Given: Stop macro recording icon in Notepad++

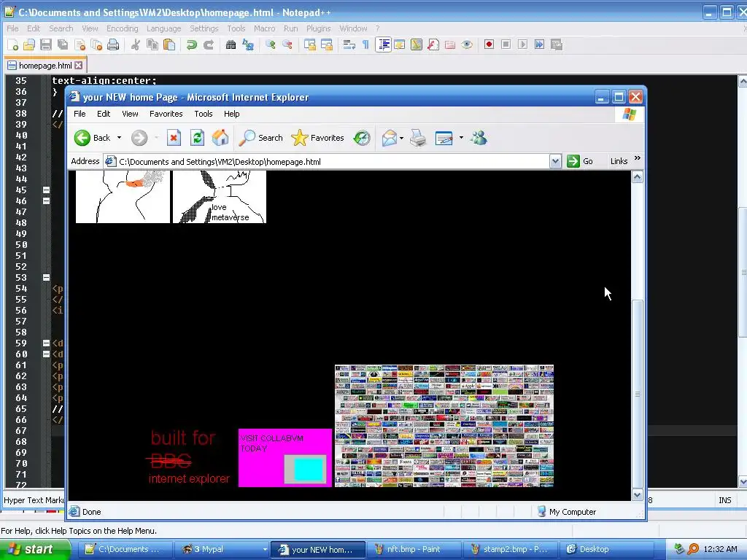Looking at the screenshot, I should [506, 44].
